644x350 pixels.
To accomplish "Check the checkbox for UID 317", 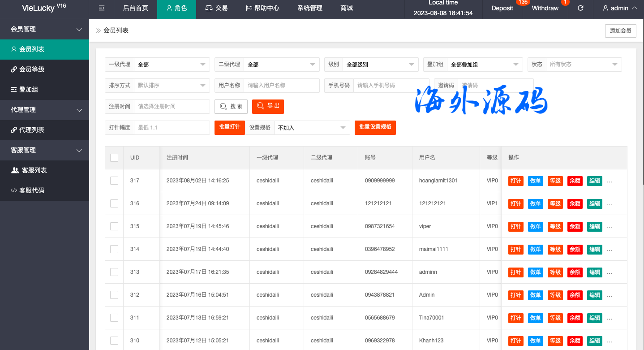I will 114,181.
